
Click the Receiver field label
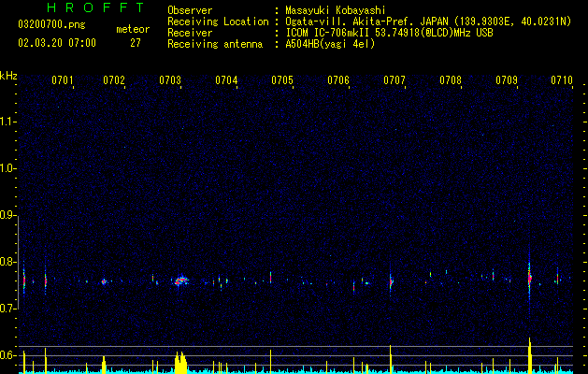190,33
